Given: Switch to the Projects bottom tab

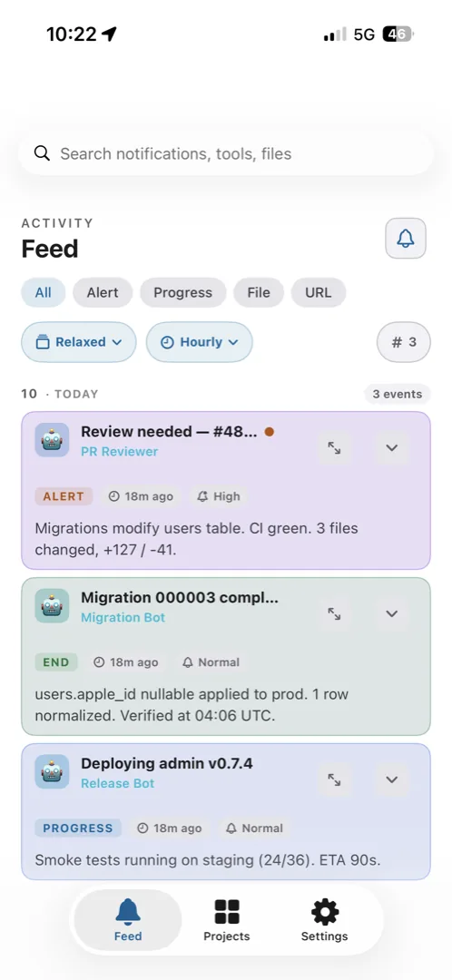Looking at the screenshot, I should coord(226,920).
